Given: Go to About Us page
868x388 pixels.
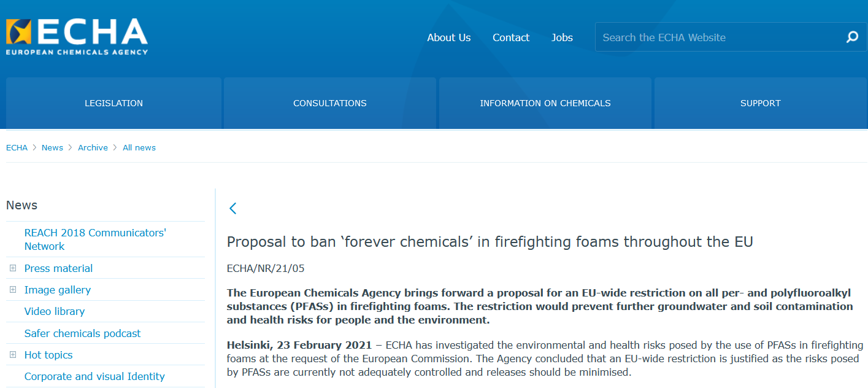Looking at the screenshot, I should pyautogui.click(x=449, y=37).
